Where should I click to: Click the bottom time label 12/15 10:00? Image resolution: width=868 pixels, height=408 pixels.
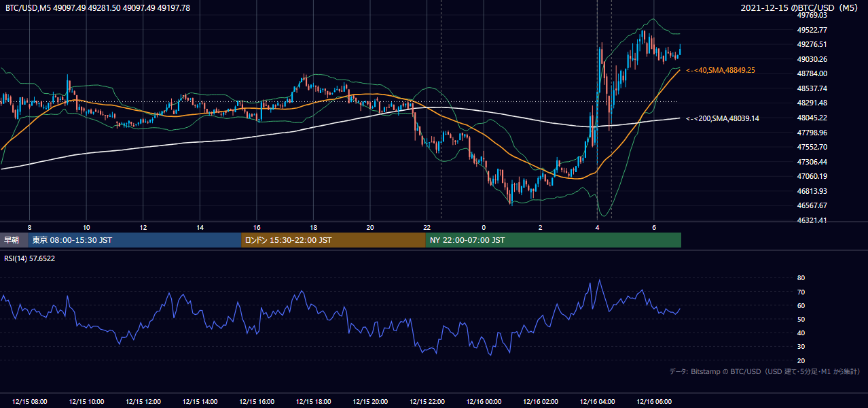click(x=86, y=402)
